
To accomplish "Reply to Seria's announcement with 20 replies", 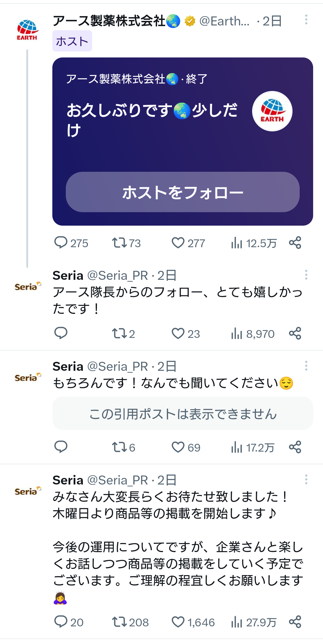I will (61, 622).
